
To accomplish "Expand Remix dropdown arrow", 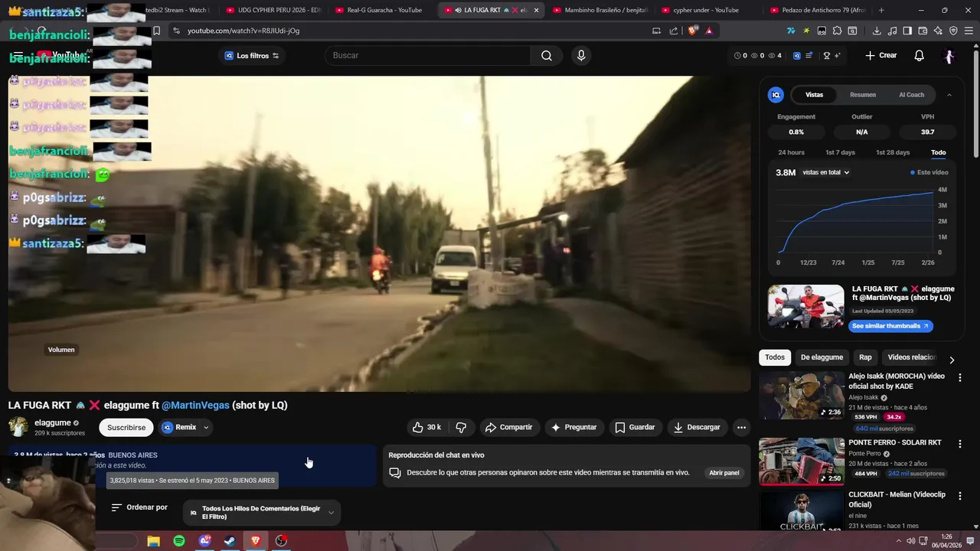I will click(206, 427).
